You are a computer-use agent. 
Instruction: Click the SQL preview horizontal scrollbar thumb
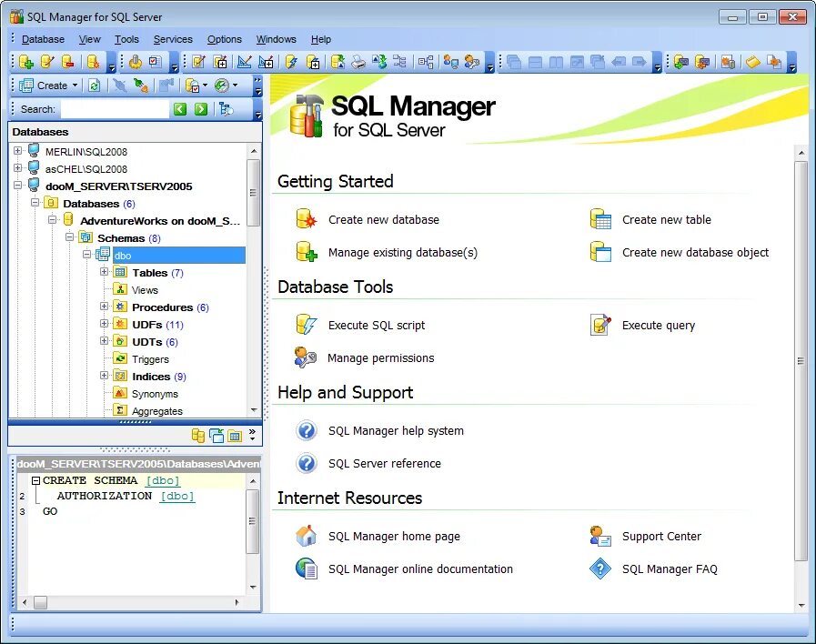click(x=40, y=602)
